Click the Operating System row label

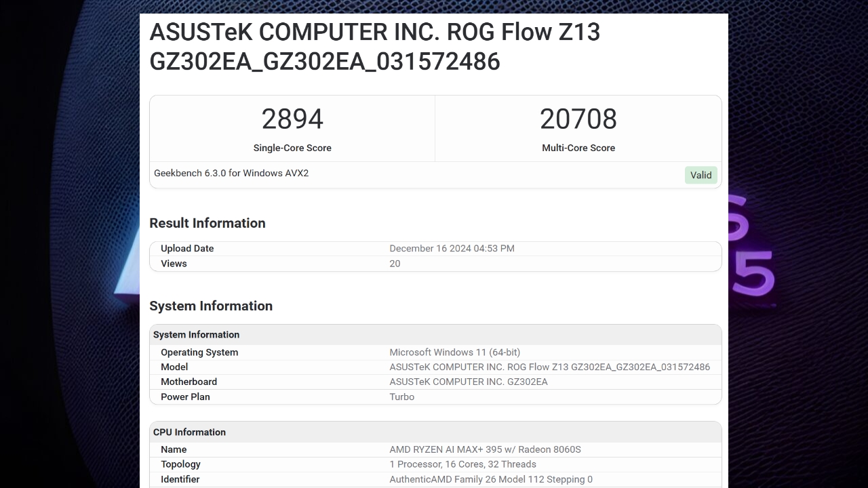point(199,352)
